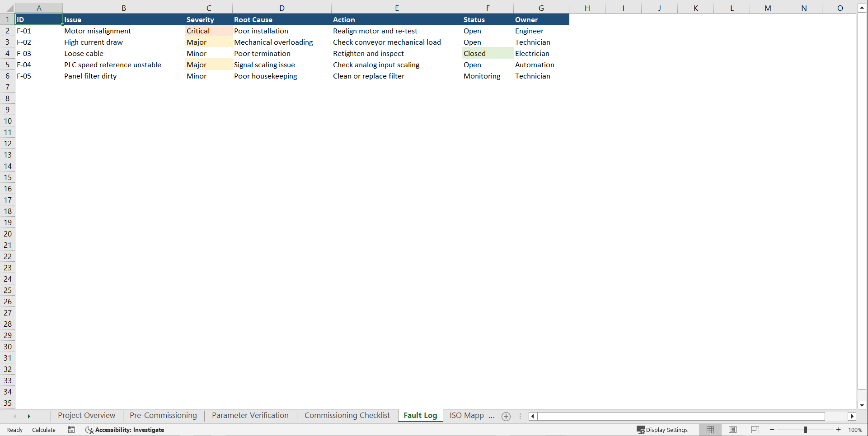This screenshot has width=868, height=436.
Task: Click the Zoom Out minus icon
Action: (x=772, y=430)
